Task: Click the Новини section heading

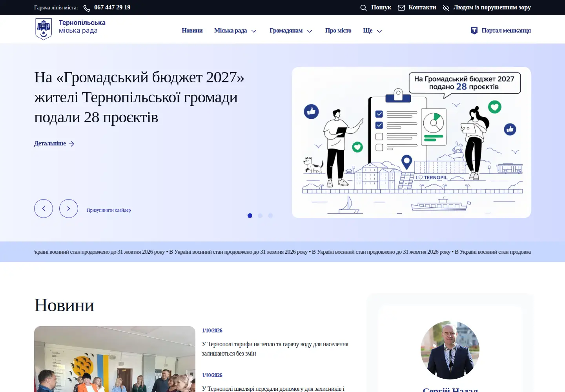Action: [64, 305]
